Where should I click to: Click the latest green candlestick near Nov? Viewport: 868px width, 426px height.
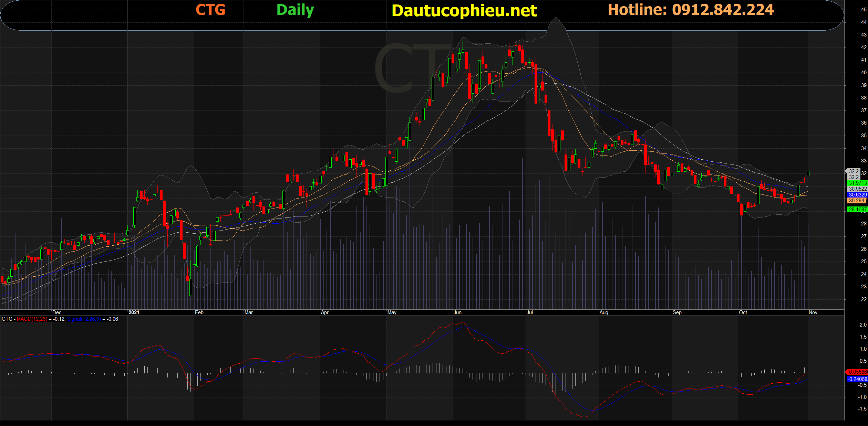click(808, 173)
